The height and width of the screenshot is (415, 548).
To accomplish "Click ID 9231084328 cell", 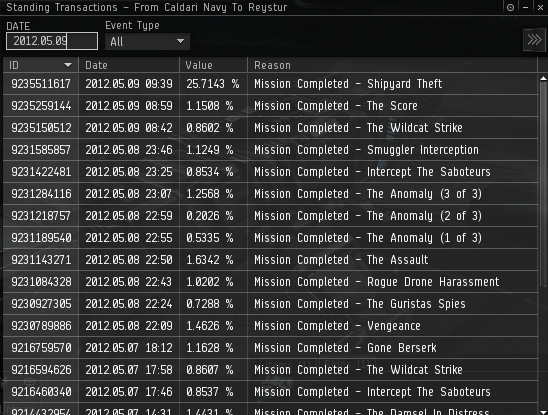I will pyautogui.click(x=41, y=282).
